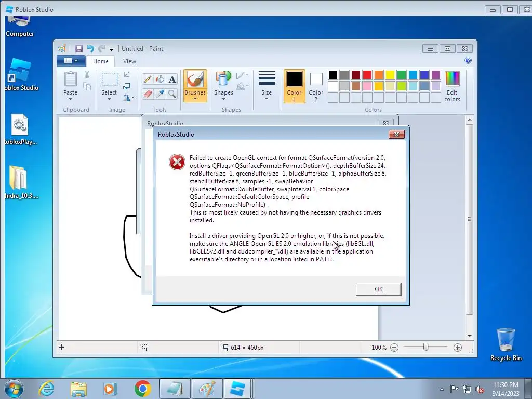This screenshot has height=399, width=532.
Task: Open the Rotate or flip dropdown
Action: (x=128, y=98)
